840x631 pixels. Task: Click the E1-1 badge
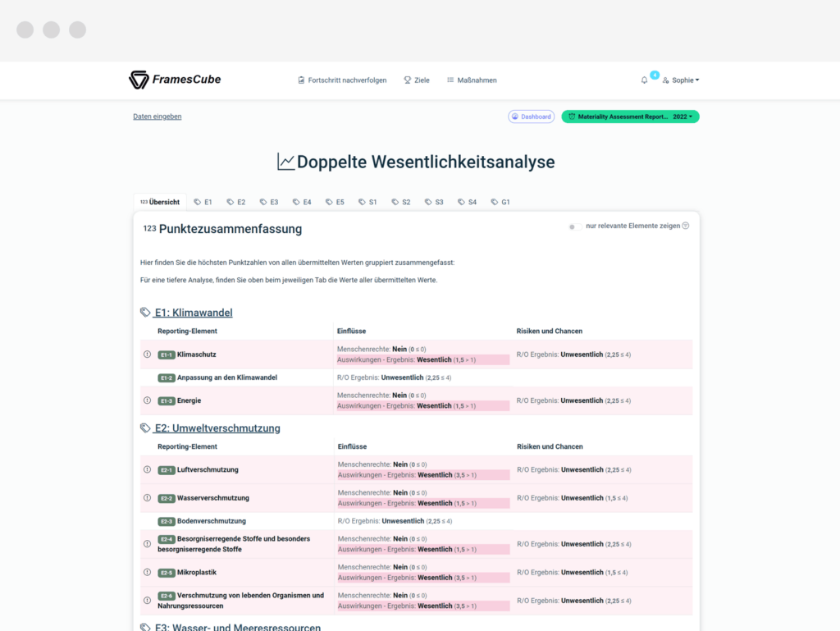click(x=166, y=354)
